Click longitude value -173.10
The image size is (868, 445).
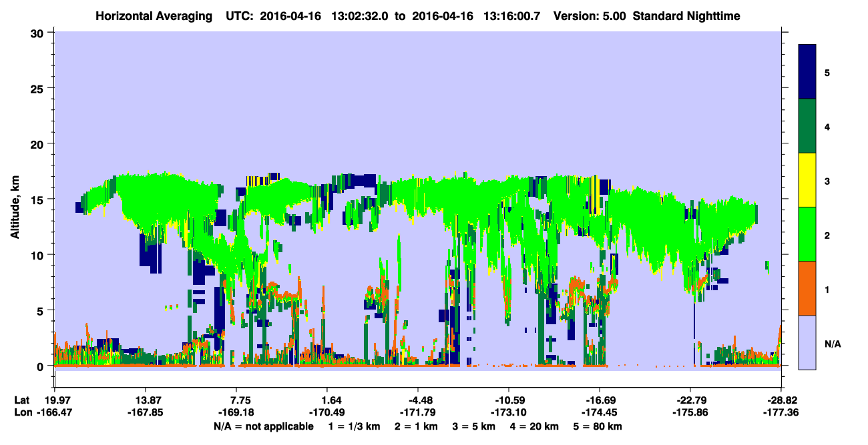coord(509,413)
